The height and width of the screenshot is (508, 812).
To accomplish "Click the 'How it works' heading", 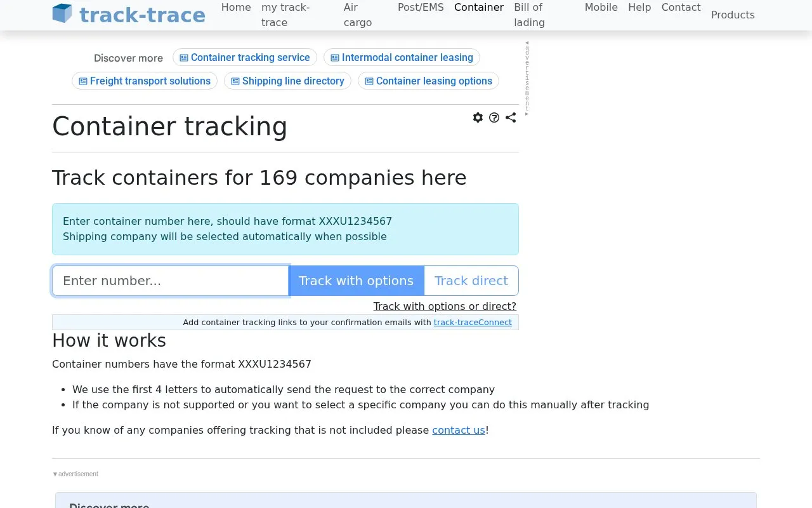I will (x=109, y=340).
